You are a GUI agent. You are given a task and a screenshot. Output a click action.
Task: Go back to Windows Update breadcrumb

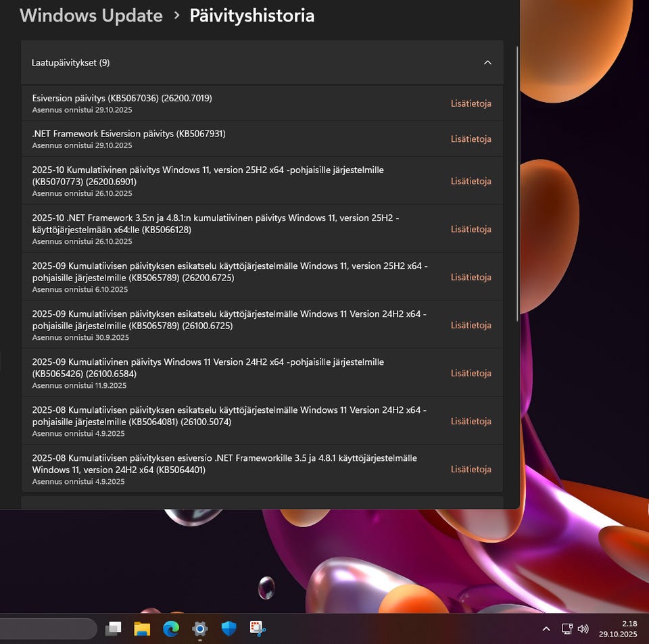[91, 16]
